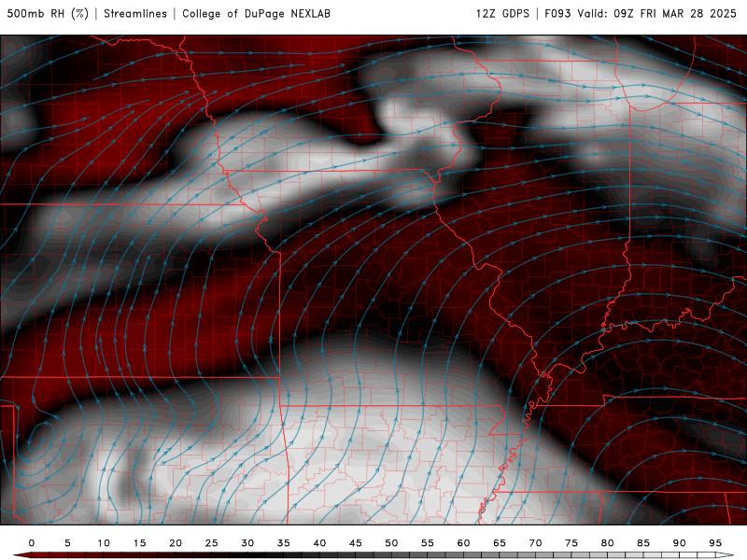
Task: Click the "25" legend value
Action: (212, 543)
